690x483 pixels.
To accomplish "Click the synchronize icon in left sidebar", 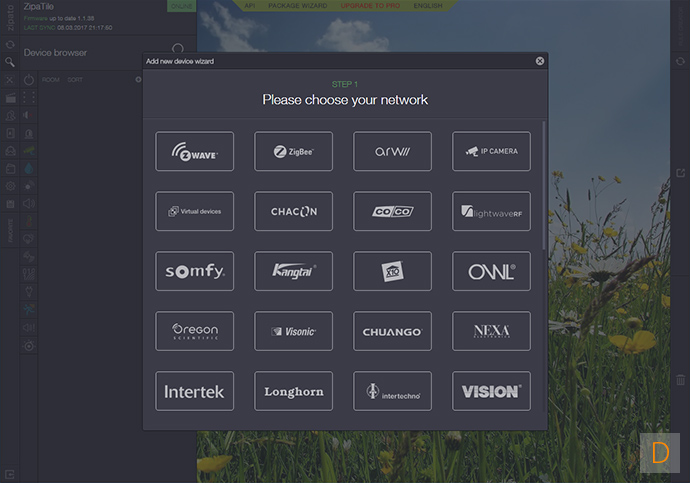I will pyautogui.click(x=10, y=45).
